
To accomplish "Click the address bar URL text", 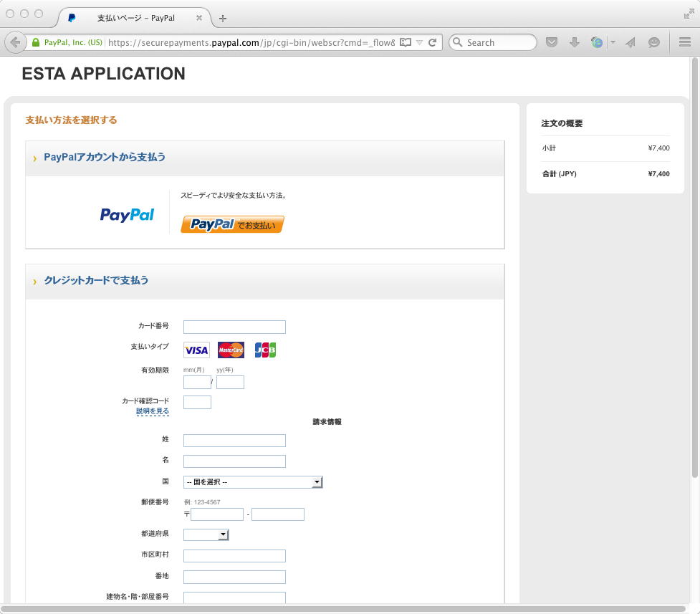I will 251,42.
